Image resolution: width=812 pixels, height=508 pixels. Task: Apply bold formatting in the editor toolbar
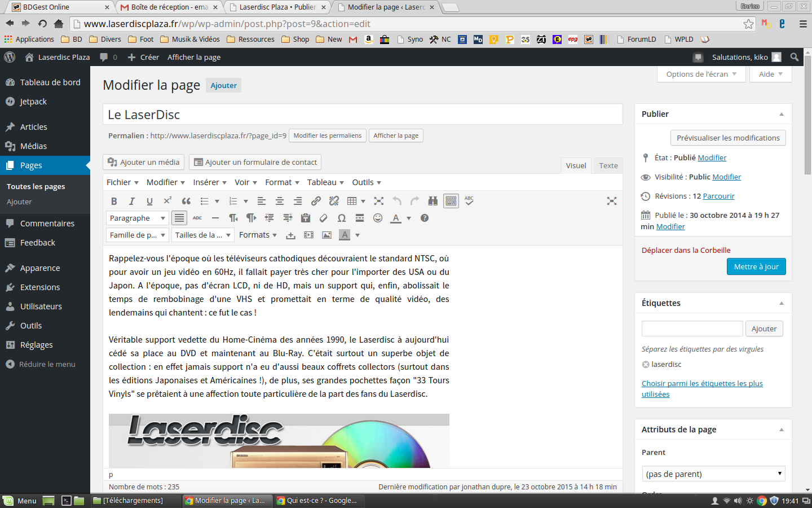pos(114,201)
